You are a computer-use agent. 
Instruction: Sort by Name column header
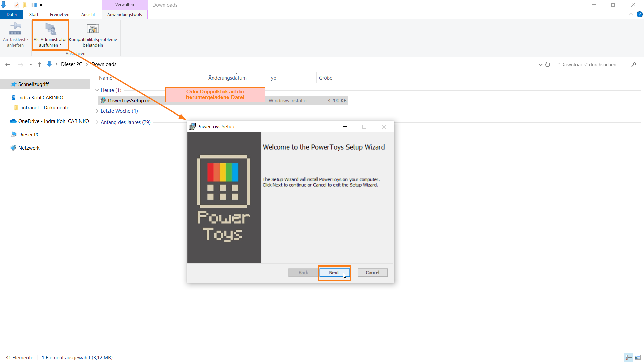click(106, 78)
